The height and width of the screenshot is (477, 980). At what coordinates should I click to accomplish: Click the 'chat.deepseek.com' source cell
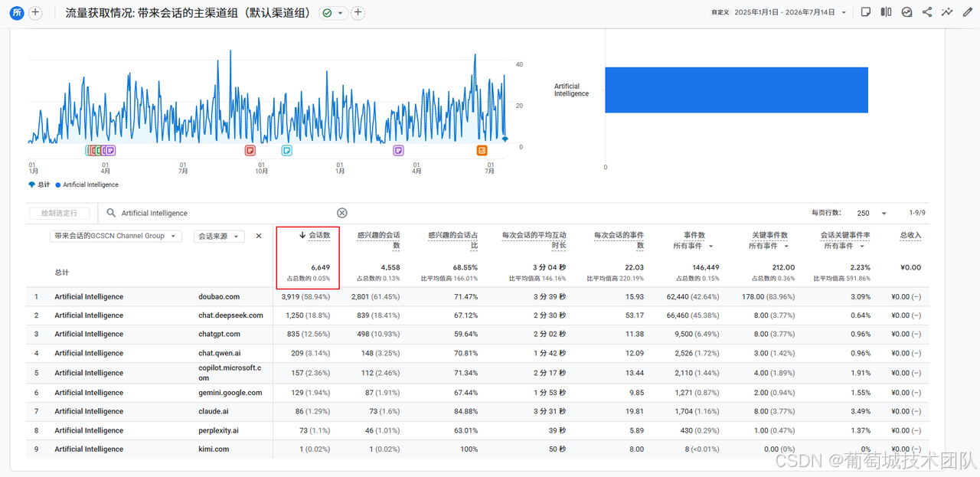230,315
